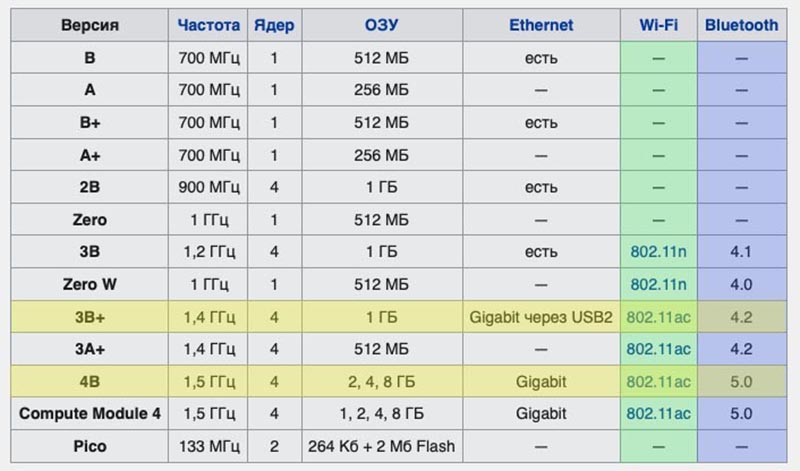Open the 802.11n link in 3B row
This screenshot has width=800, height=471.
click(x=659, y=252)
